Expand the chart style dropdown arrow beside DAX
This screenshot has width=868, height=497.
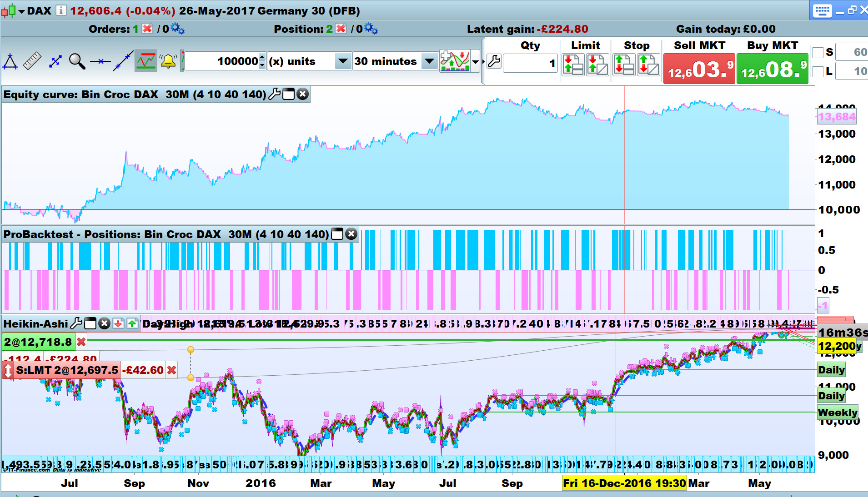pyautogui.click(x=21, y=11)
